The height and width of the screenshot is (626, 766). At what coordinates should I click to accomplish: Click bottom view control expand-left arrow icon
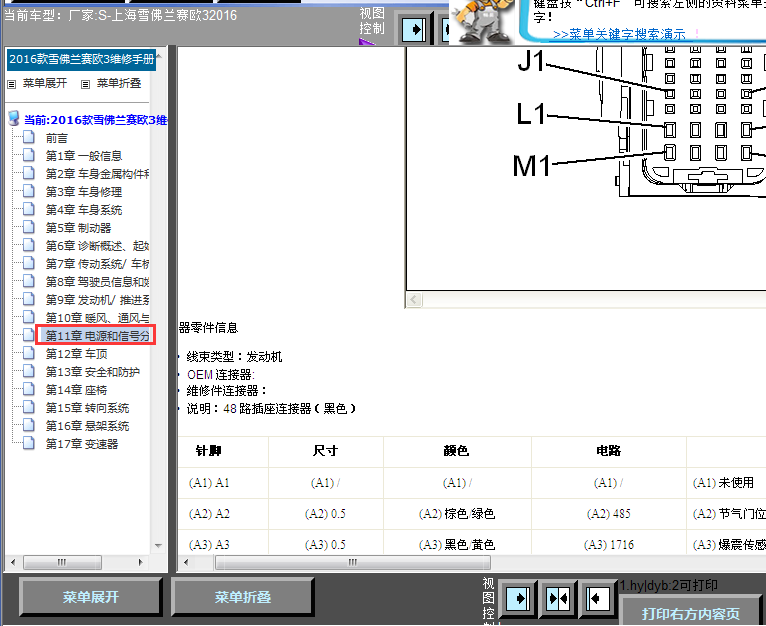pos(597,598)
